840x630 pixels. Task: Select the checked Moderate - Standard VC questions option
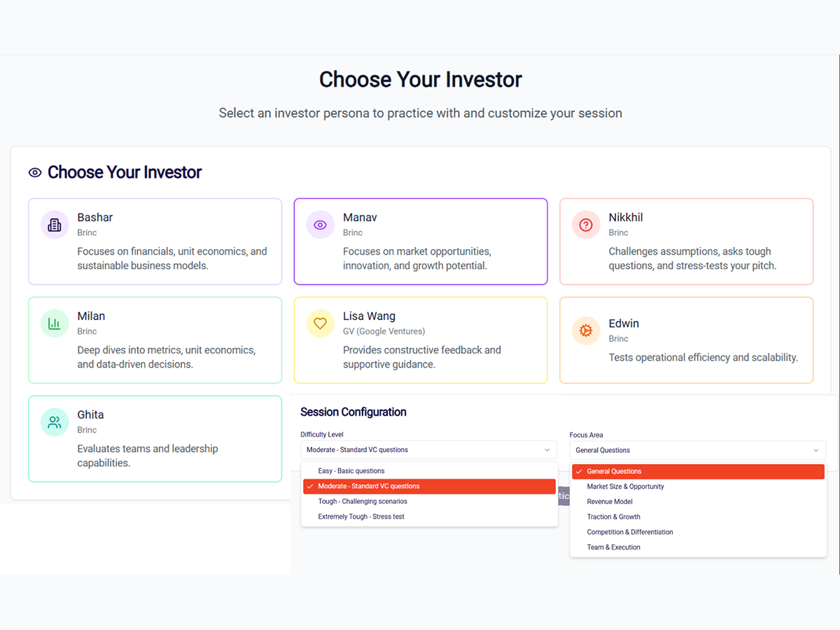point(429,486)
